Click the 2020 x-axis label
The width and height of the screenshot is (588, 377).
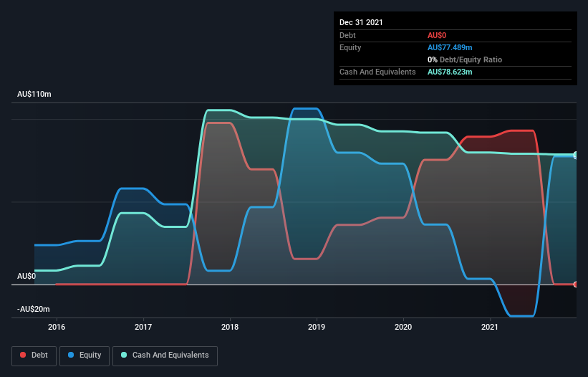[403, 327]
